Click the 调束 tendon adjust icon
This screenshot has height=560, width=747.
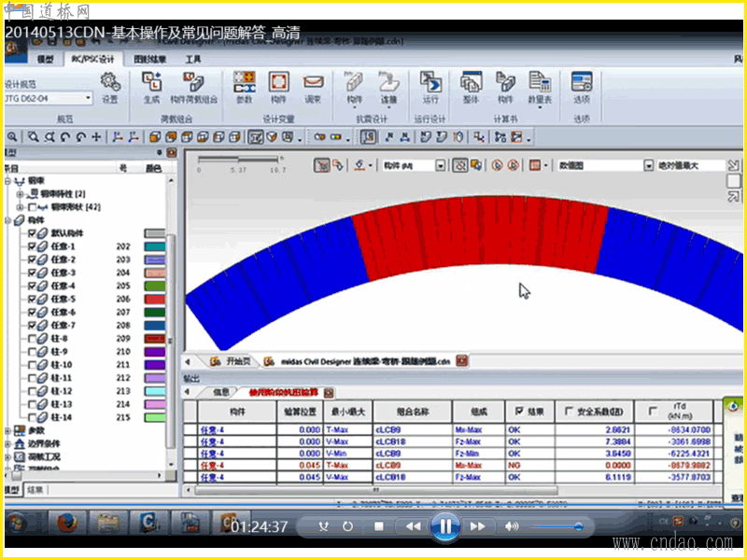pyautogui.click(x=313, y=82)
